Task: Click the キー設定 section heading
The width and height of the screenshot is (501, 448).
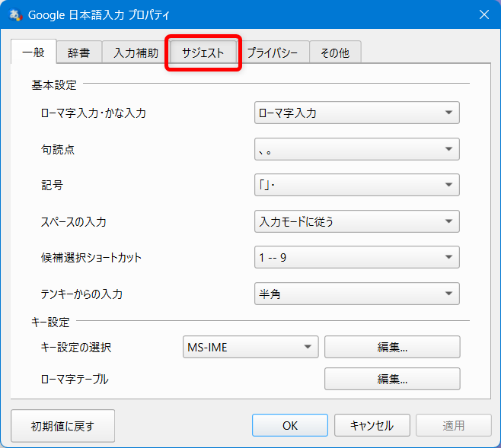Action: click(x=50, y=322)
